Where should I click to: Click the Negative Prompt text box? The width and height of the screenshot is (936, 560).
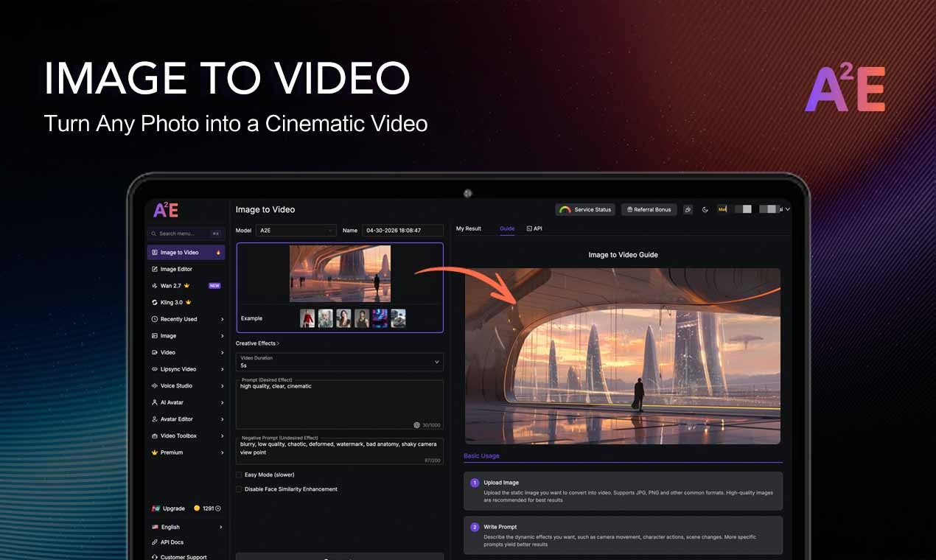coord(340,452)
